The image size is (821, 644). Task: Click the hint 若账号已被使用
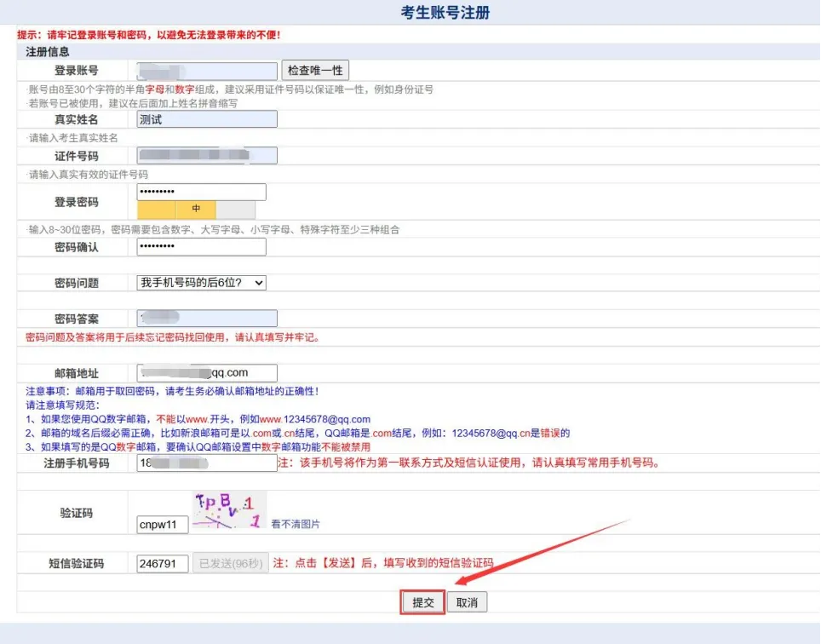click(133, 103)
